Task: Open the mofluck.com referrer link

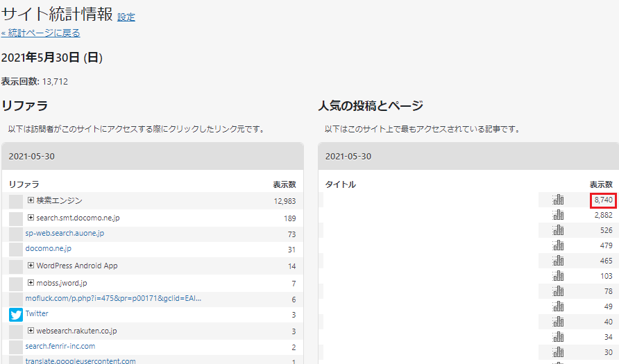Action: click(113, 298)
